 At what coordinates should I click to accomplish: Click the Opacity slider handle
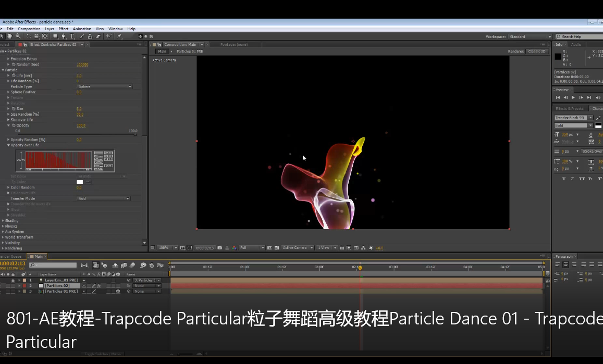tap(135, 134)
